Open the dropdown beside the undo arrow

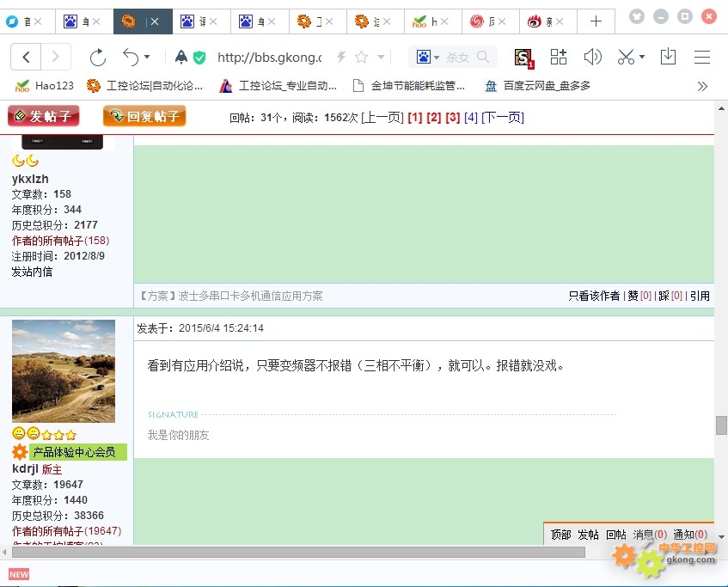147,57
